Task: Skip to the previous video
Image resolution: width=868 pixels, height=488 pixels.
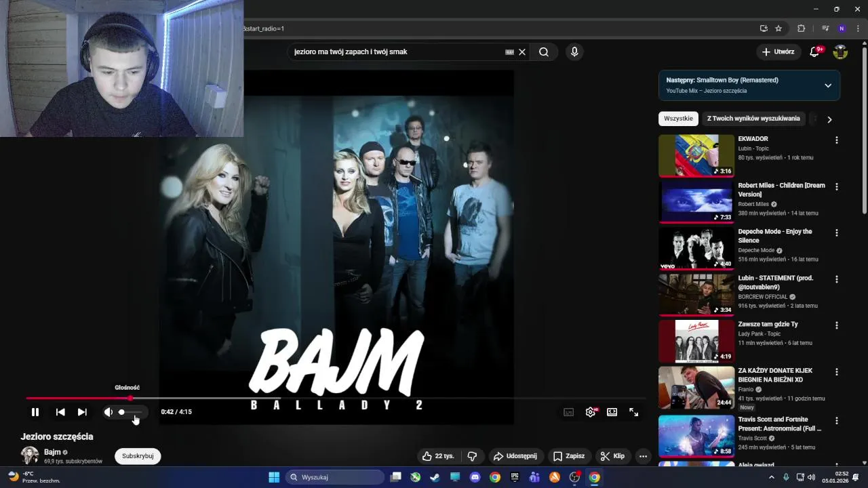Action: (60, 412)
